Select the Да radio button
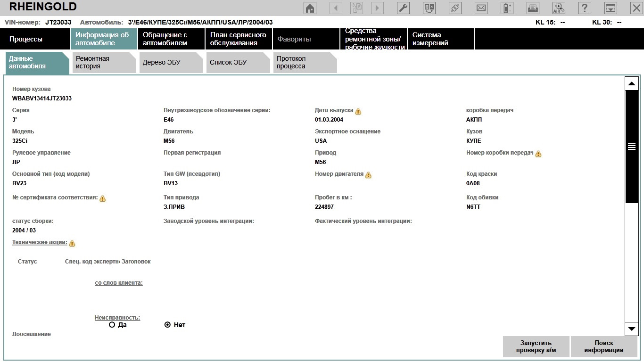Screen dimensions: 644x362 [112, 325]
